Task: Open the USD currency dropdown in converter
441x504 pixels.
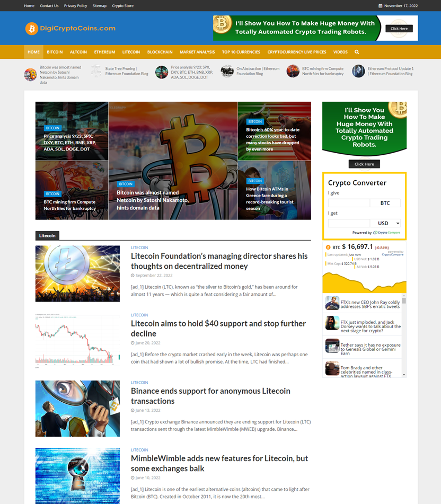Action: pos(385,223)
